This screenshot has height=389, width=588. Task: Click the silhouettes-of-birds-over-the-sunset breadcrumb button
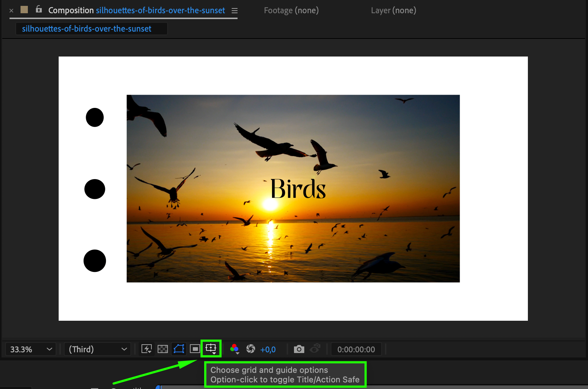[x=87, y=29]
